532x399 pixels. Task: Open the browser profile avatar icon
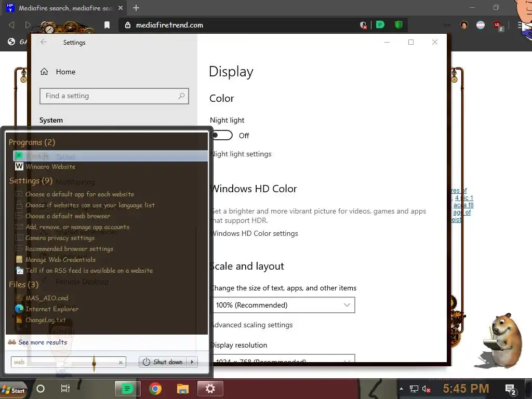pos(464,25)
